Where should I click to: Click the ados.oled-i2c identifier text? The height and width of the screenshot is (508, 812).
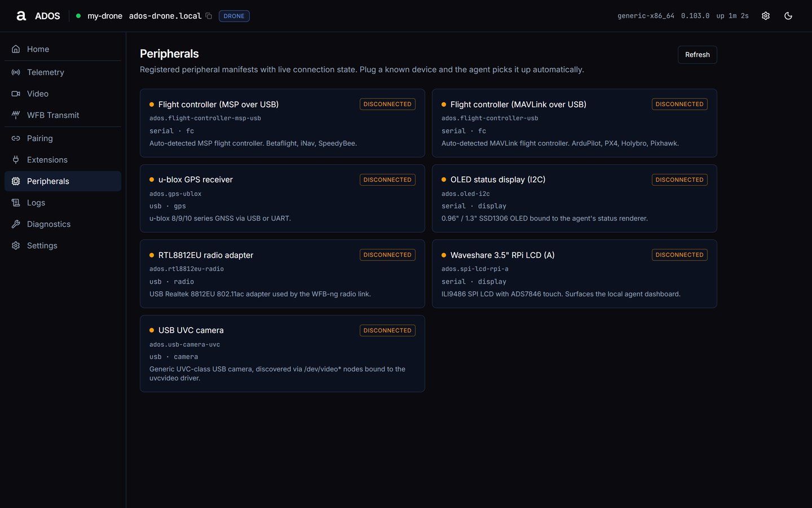pyautogui.click(x=466, y=194)
